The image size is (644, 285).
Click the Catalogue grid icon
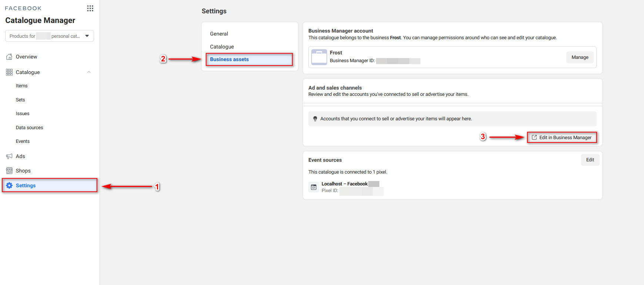(x=9, y=72)
